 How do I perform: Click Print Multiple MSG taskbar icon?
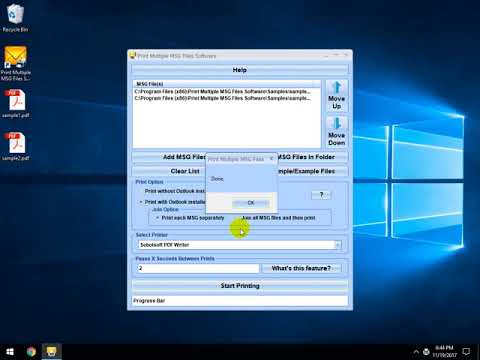pos(51,352)
